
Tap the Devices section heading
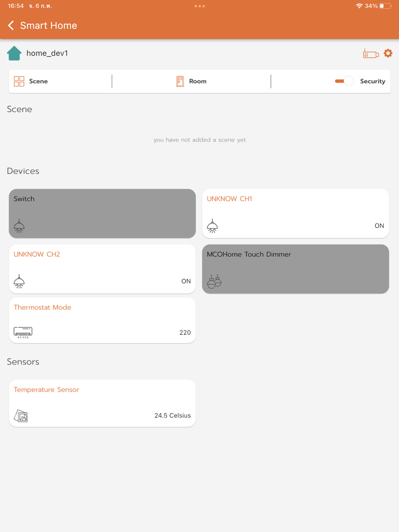coord(23,171)
